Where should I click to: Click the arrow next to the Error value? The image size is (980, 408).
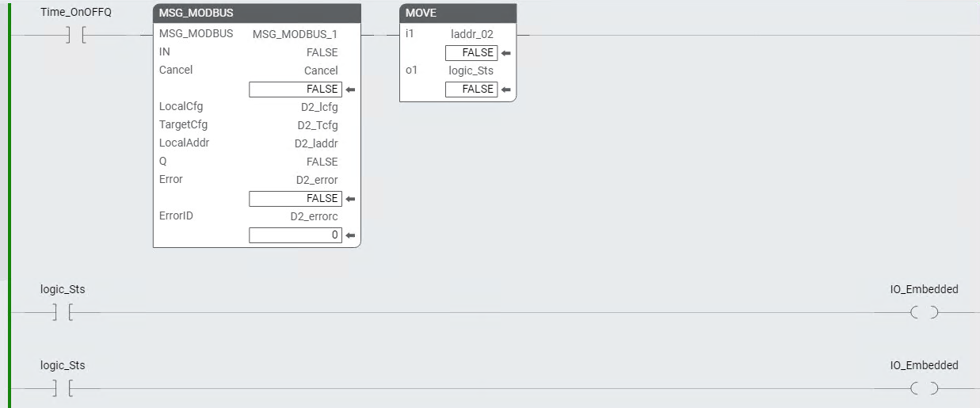pyautogui.click(x=350, y=199)
